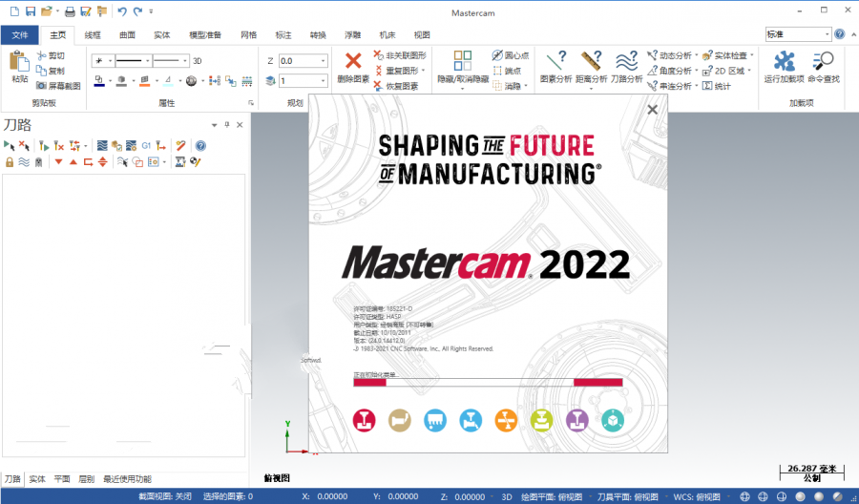Toggle 3D mode in status bar
859x504 pixels.
(507, 497)
